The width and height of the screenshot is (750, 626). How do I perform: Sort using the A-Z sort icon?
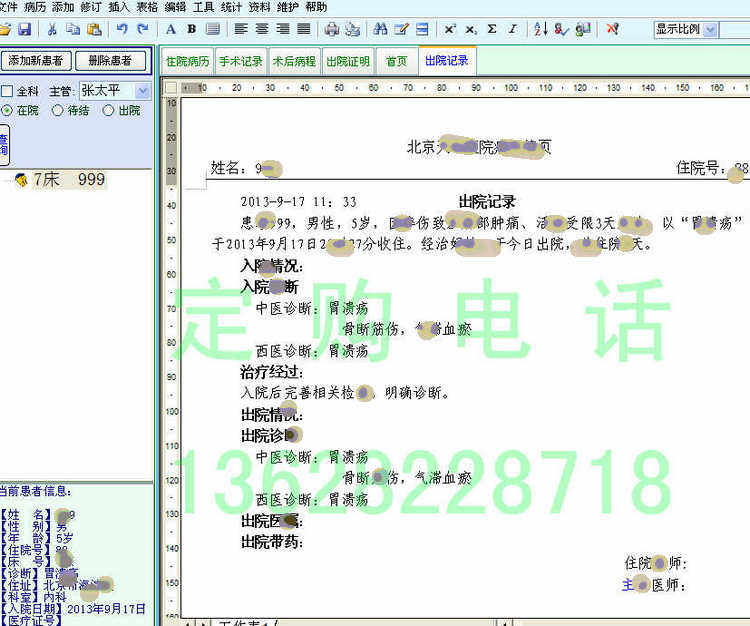click(x=540, y=29)
